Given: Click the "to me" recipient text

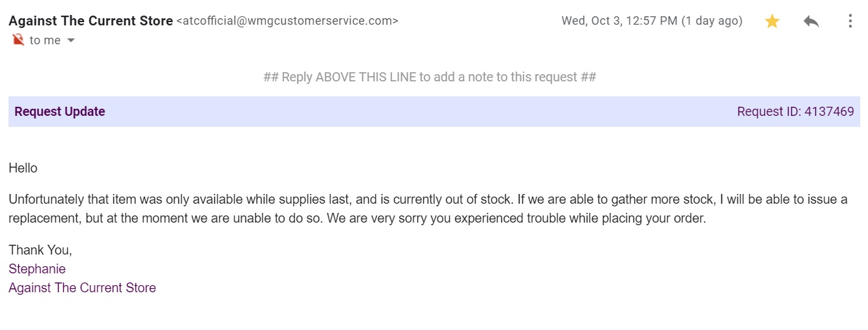Looking at the screenshot, I should tap(45, 40).
